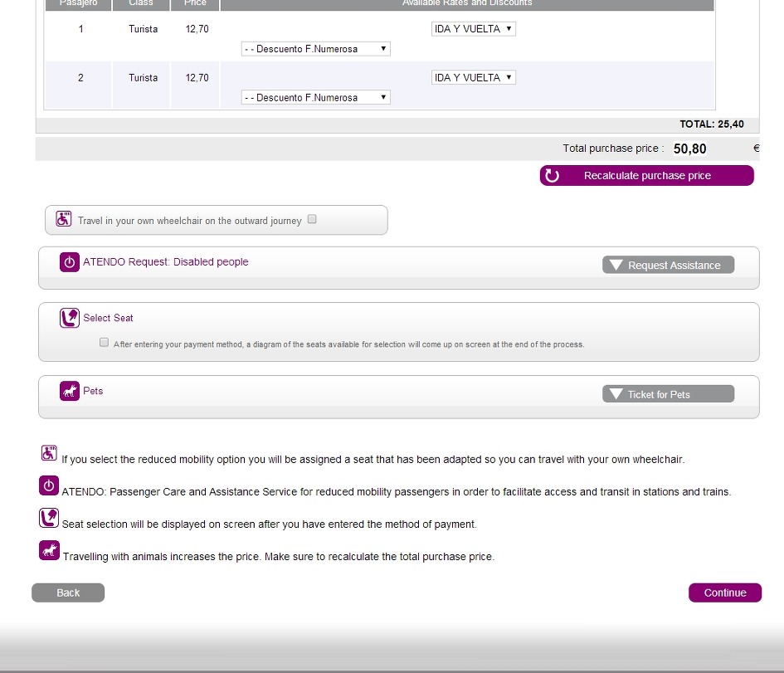Expand the Request Assistance panel

668,266
